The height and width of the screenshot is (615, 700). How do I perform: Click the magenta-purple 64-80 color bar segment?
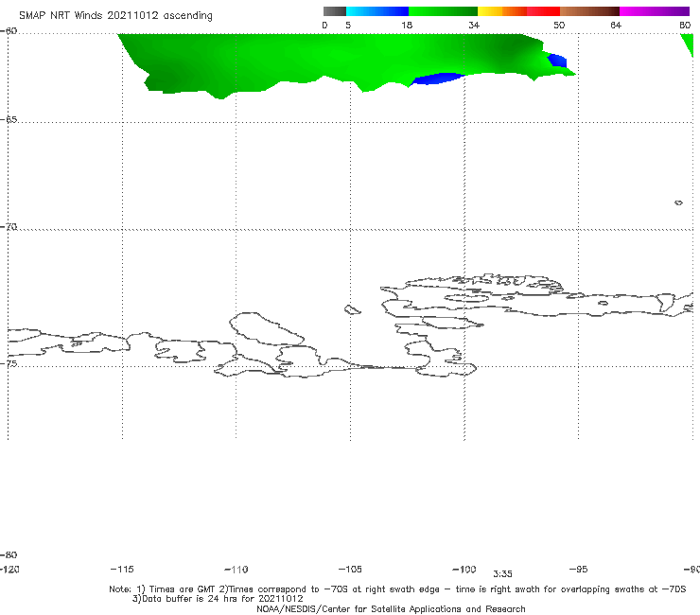(655, 11)
